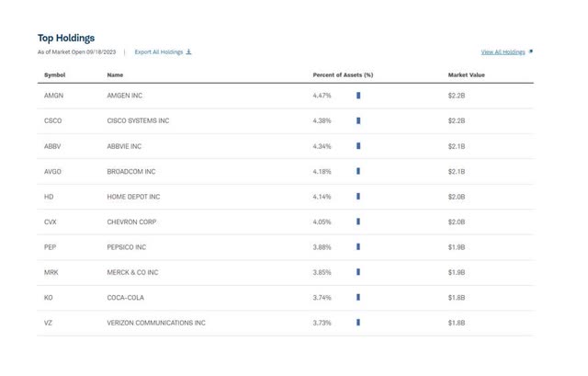Screen dimensions: 588x376
Task: Click the 4.05% value for Chevron
Action: point(322,222)
